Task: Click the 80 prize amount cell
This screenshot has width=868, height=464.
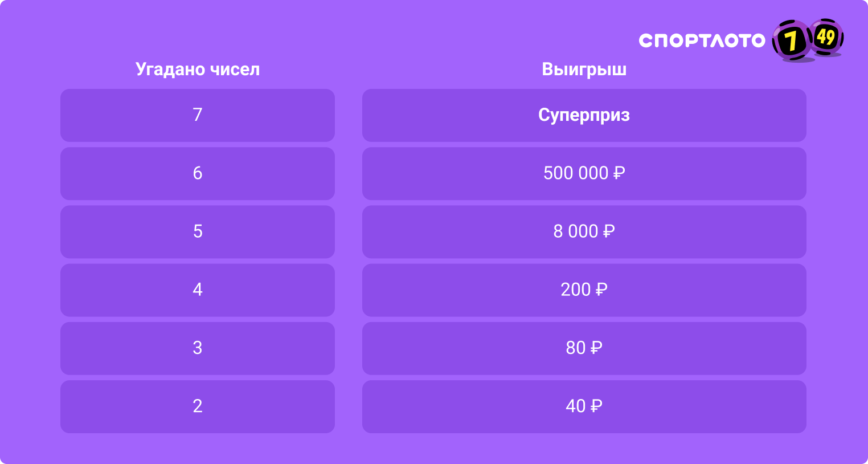Action: (584, 348)
